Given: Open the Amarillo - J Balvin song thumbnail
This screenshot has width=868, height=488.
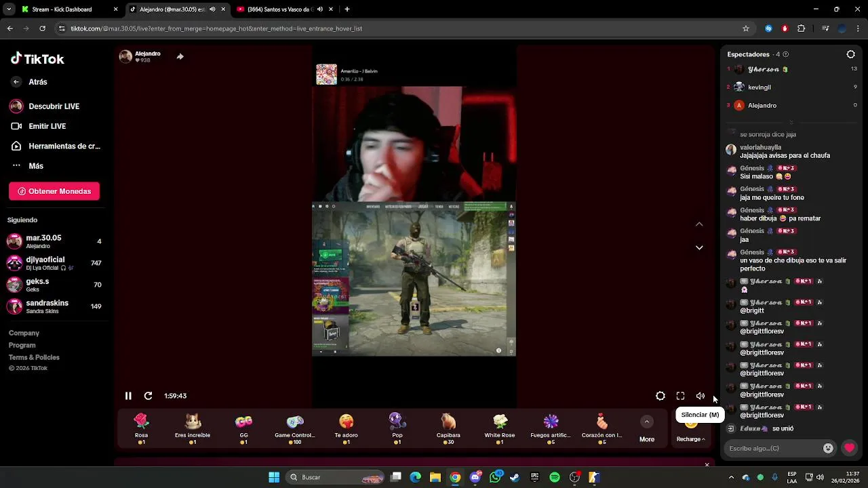Looking at the screenshot, I should (326, 75).
